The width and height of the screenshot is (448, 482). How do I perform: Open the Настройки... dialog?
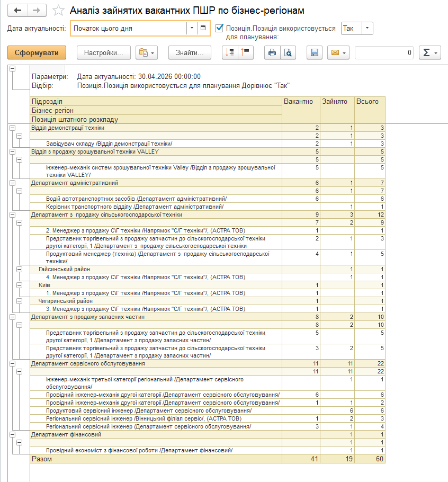(x=103, y=52)
